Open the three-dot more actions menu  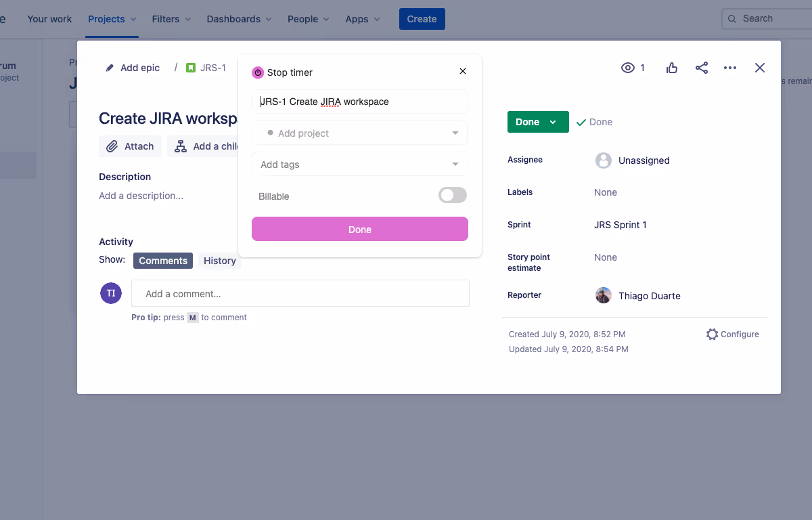pos(730,68)
